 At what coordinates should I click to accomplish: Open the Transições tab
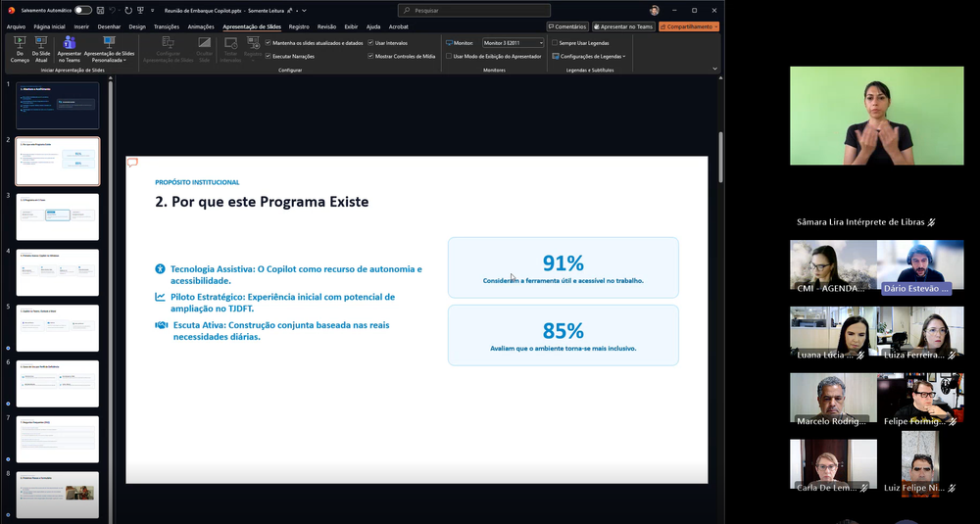(167, 26)
